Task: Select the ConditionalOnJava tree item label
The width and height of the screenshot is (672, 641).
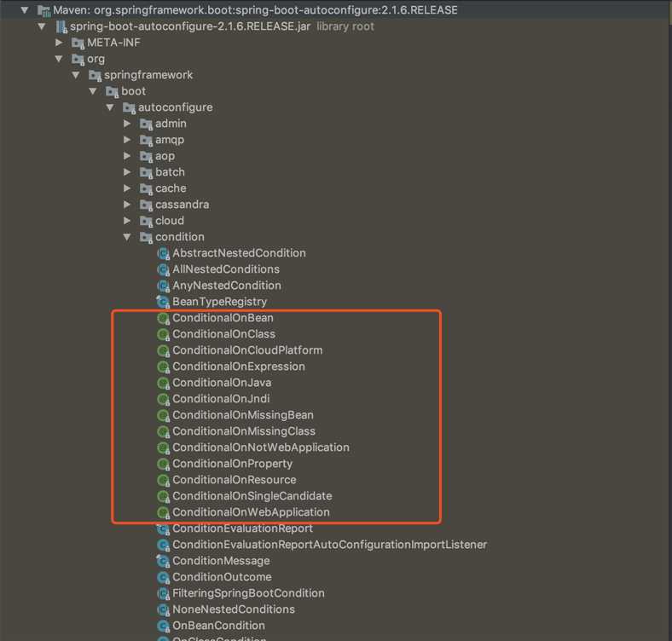Action: [222, 383]
